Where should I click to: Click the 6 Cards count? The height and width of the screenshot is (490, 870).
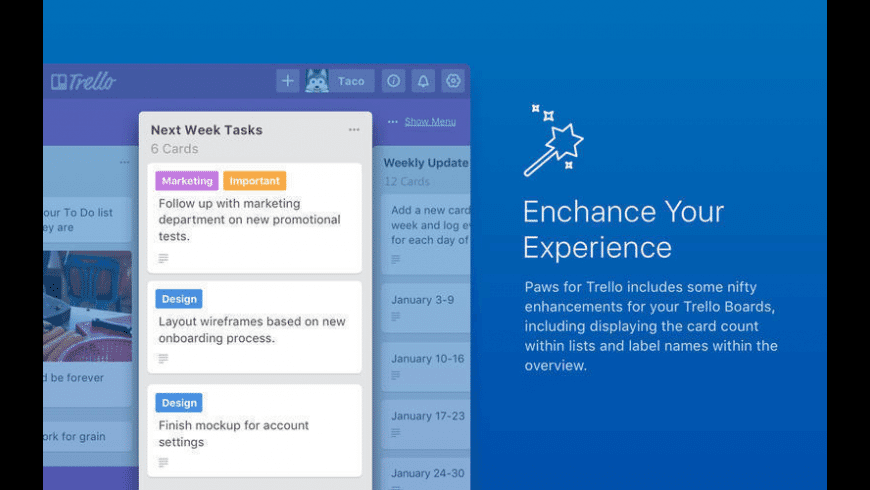pos(174,149)
